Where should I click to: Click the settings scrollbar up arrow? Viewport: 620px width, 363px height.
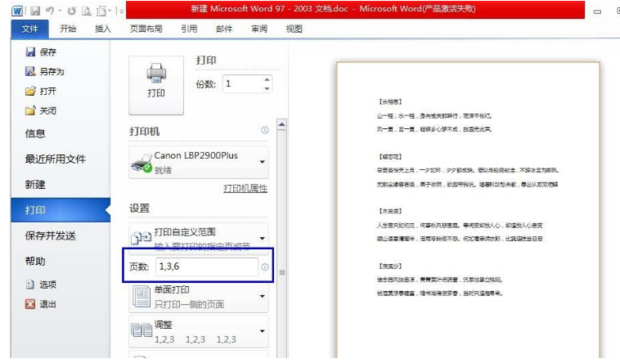tap(282, 125)
